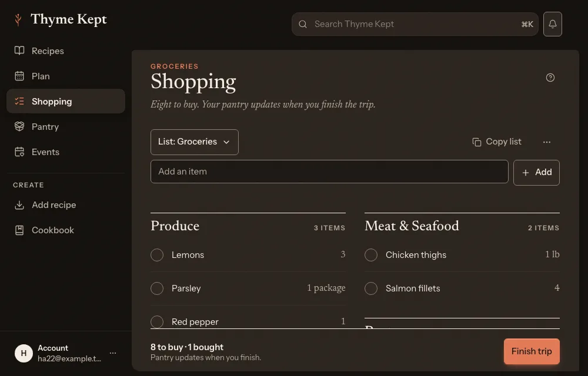Click the Thyme Kept sprig logo
Screen dimensions: 588x376
point(18,19)
